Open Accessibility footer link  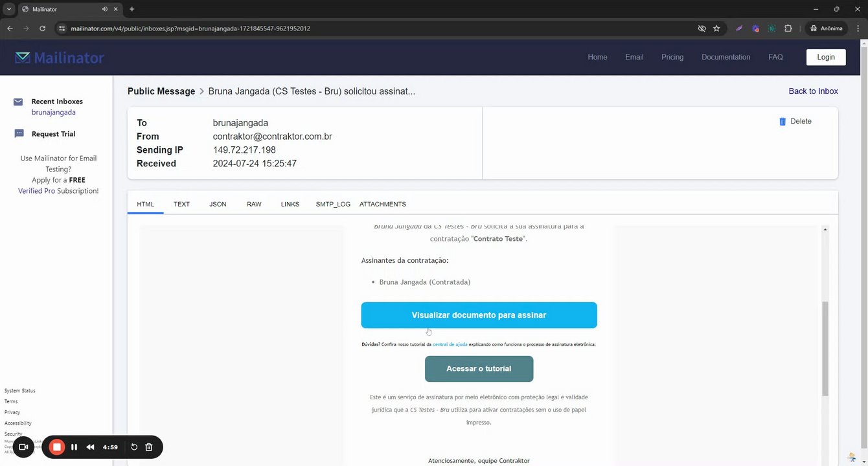coord(17,423)
